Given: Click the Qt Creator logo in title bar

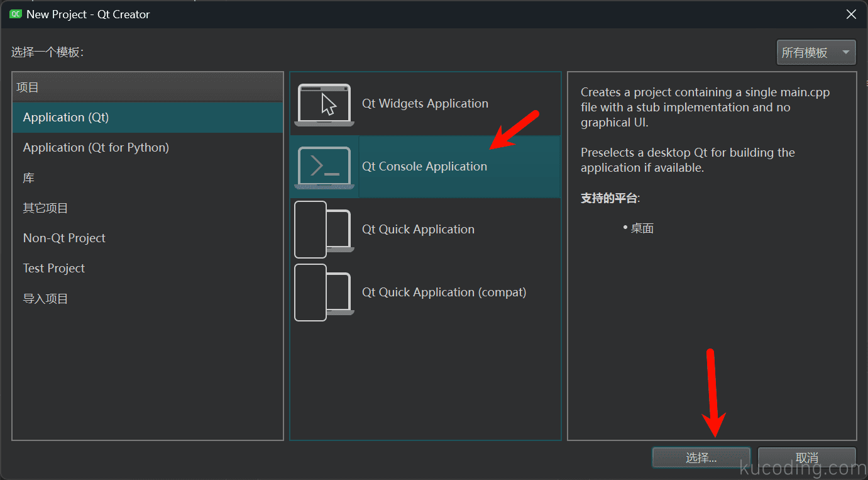Looking at the screenshot, I should click(x=15, y=14).
